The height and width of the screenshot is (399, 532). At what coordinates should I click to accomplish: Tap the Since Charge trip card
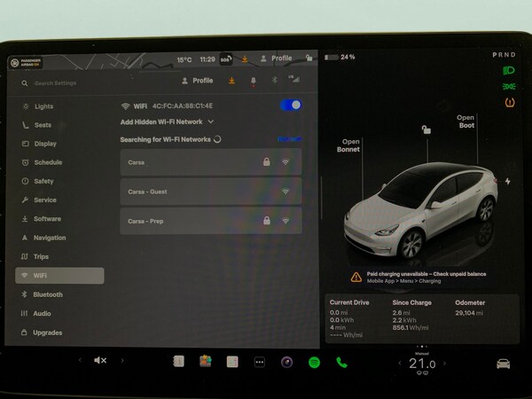click(412, 315)
